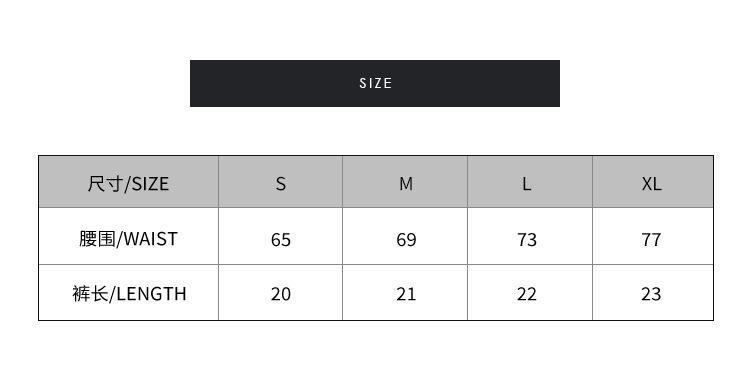Viewport: 750px width, 368px height.
Task: Select waist value 69 for M
Action: click(x=406, y=239)
